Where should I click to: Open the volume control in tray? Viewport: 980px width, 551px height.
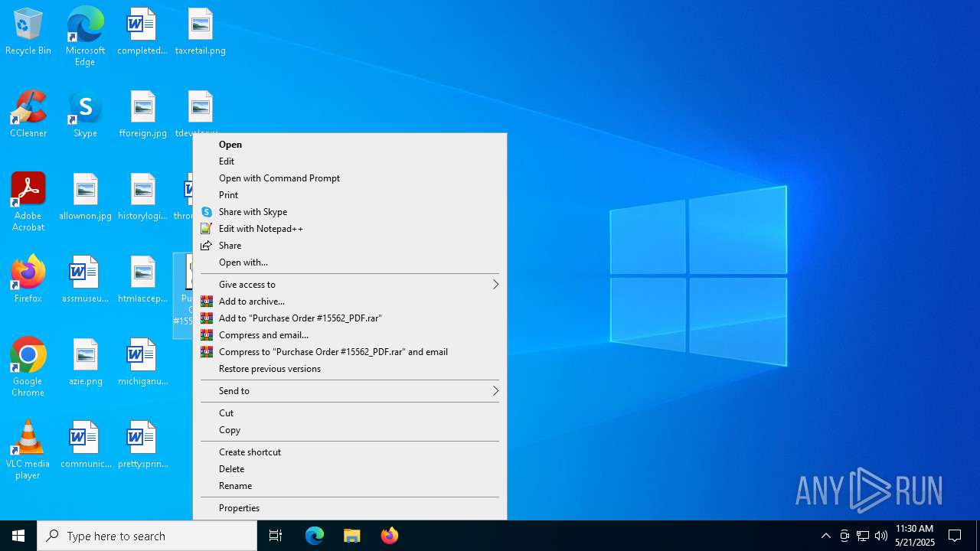point(881,536)
